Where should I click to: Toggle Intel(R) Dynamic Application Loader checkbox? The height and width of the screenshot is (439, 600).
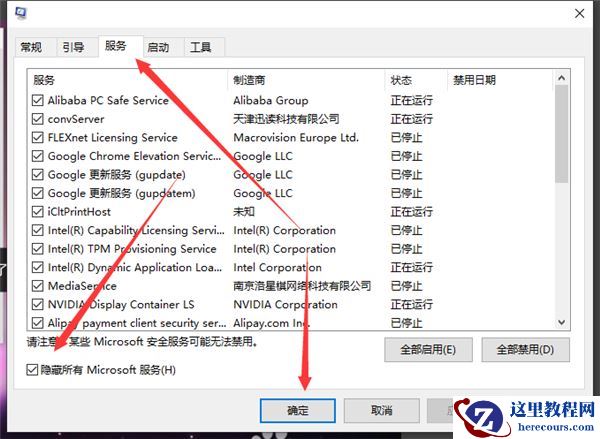point(38,267)
